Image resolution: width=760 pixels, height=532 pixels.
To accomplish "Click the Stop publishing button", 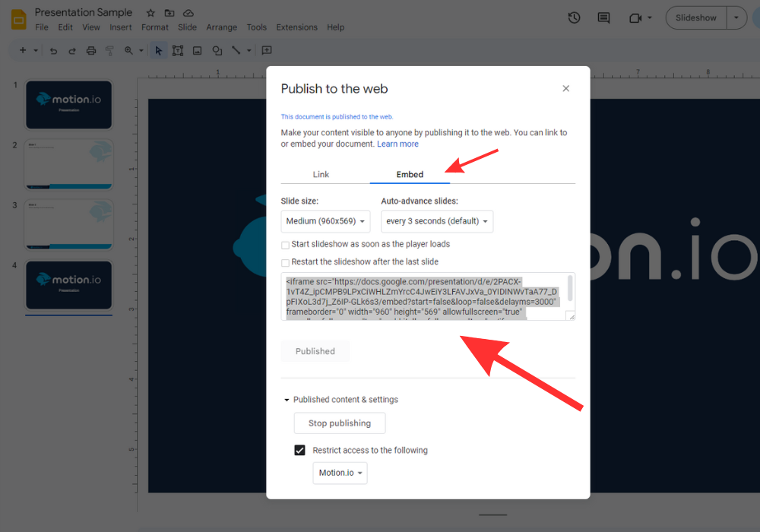I will click(x=340, y=423).
